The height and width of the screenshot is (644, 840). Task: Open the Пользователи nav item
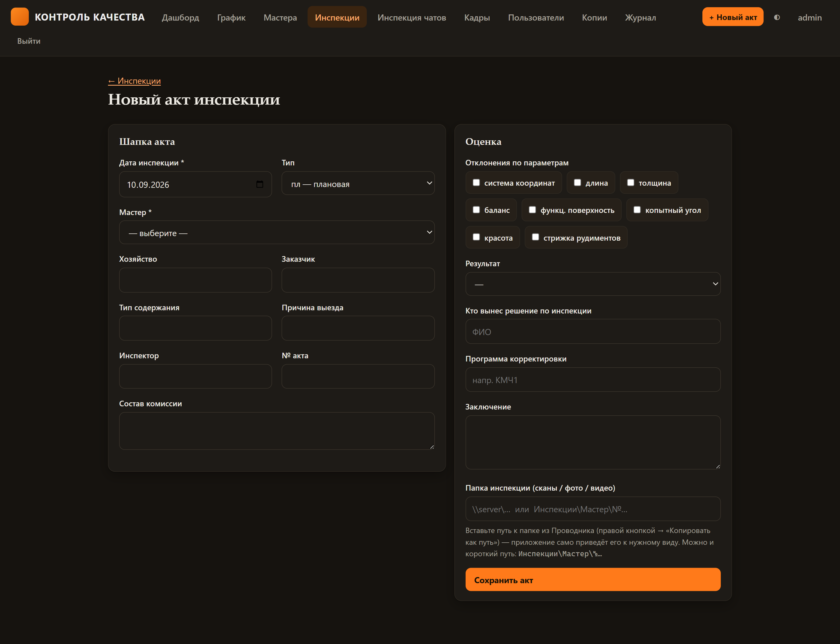click(x=536, y=17)
